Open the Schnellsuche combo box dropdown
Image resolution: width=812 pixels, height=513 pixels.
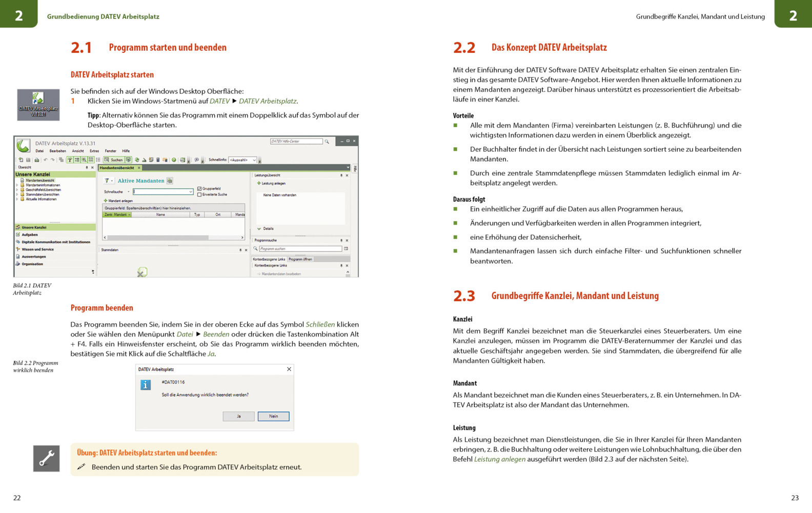190,192
